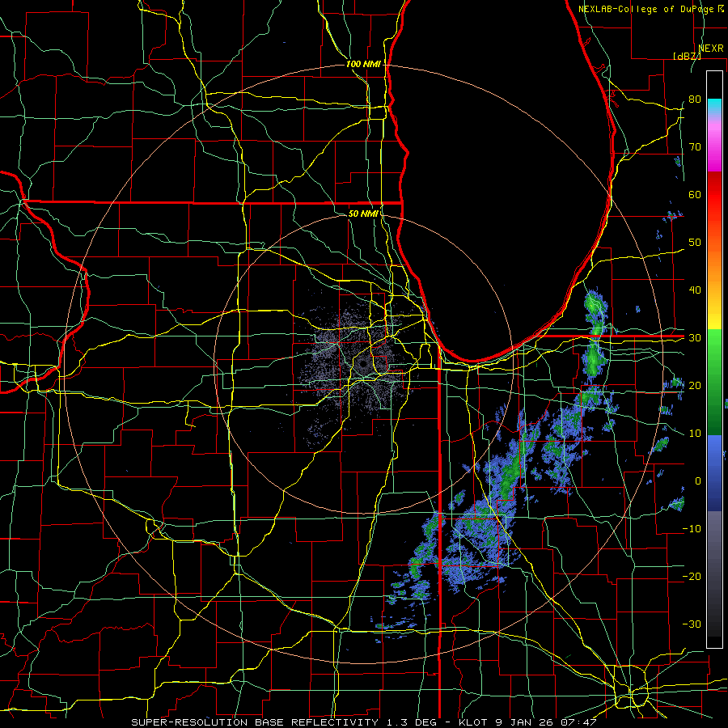728x728 pixels.
Task: Click the yellow band of the dBZ color bar
Action: (x=714, y=313)
